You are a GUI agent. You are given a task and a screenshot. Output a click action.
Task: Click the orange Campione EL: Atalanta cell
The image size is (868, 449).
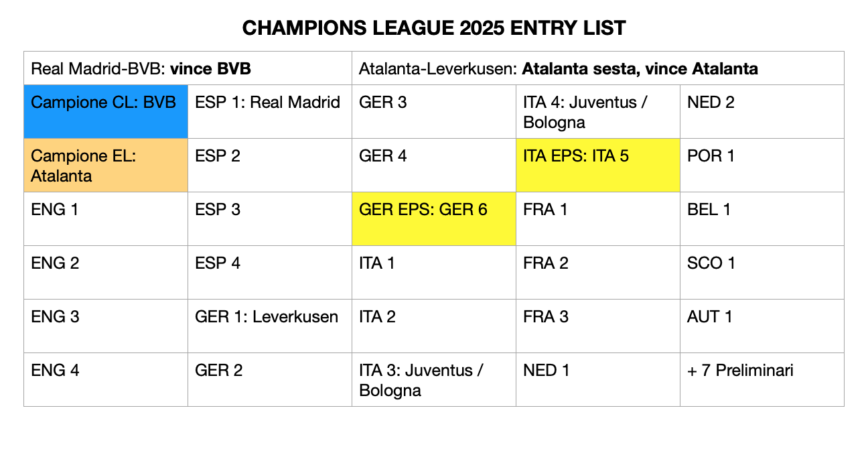tap(106, 165)
